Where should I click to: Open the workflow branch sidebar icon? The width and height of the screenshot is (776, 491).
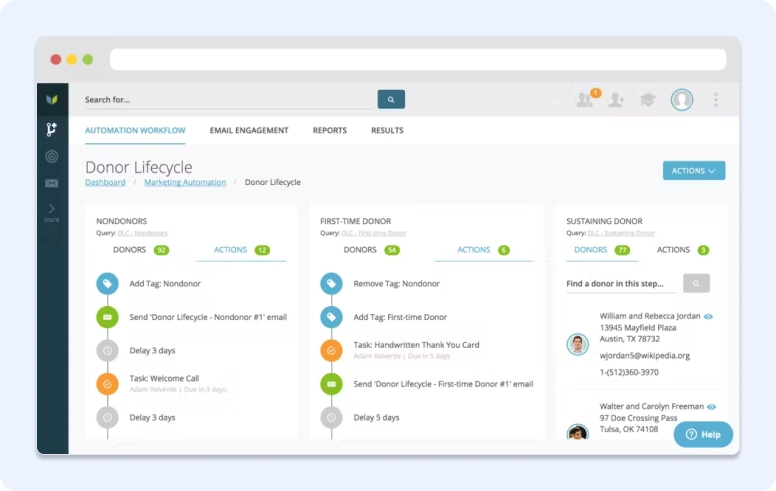coord(51,129)
